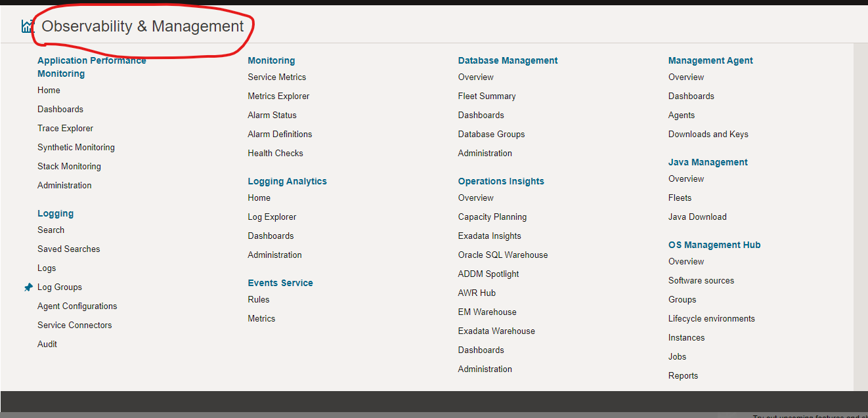Viewport: 868px width, 418px height.
Task: Unpin Log Groups using the pin icon
Action: click(x=28, y=287)
